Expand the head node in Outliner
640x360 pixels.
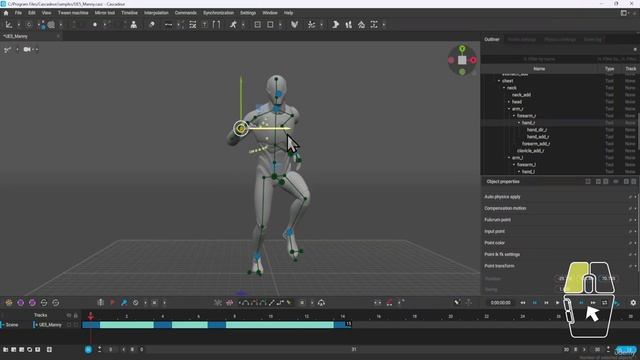509,102
